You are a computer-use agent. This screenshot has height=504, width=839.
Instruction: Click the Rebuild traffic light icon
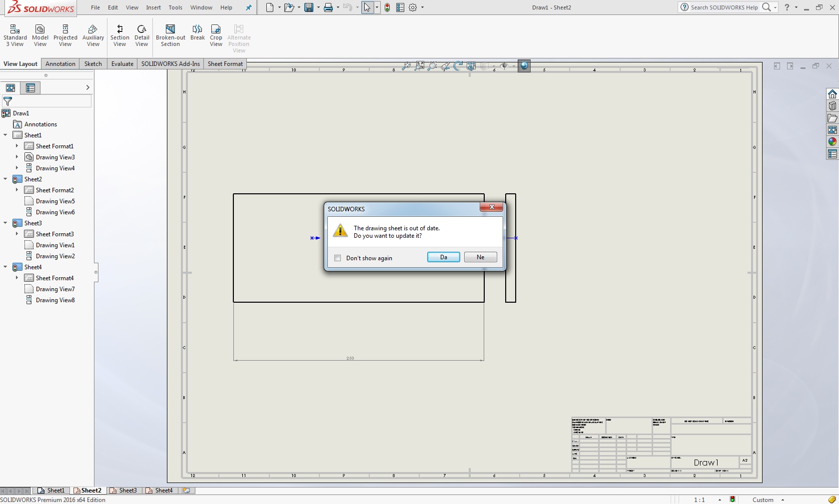(387, 7)
